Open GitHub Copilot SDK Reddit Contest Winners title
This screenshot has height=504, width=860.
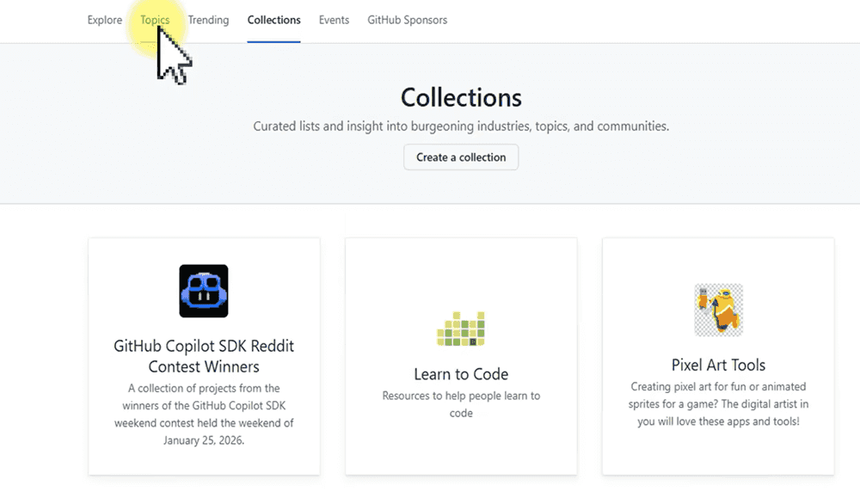pos(204,356)
